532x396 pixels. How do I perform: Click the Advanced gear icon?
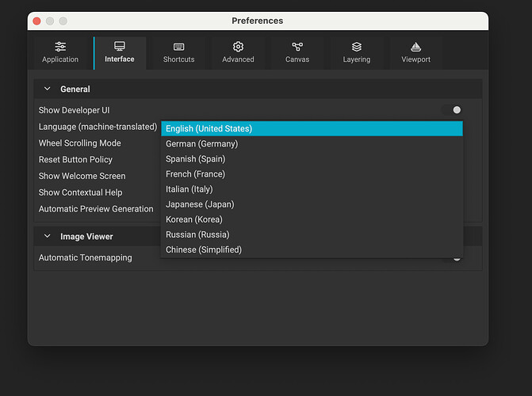(238, 47)
